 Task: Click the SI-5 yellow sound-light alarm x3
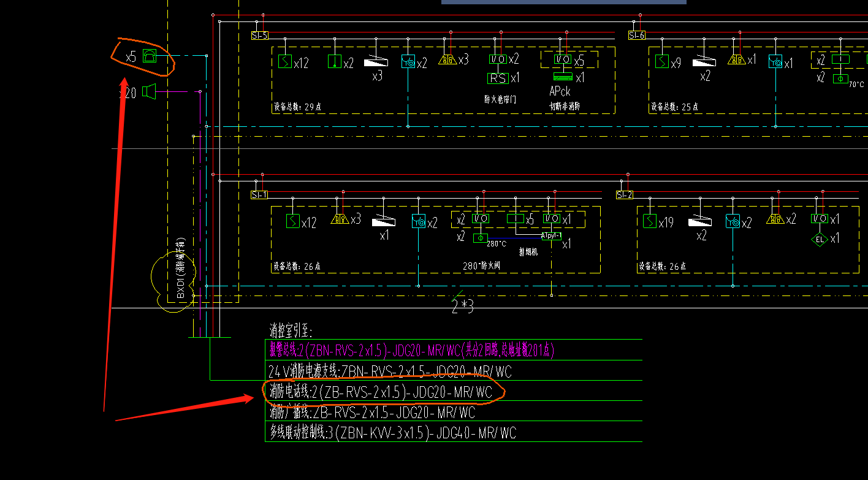click(447, 60)
